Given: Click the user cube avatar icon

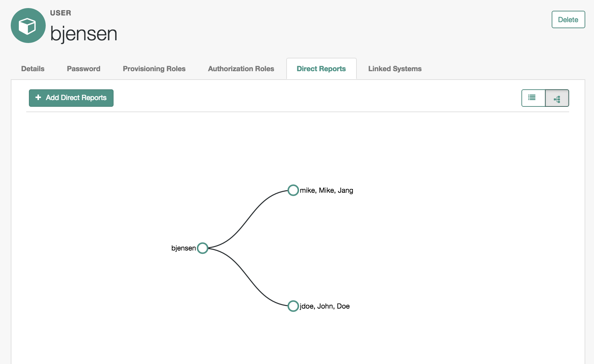Looking at the screenshot, I should point(28,26).
